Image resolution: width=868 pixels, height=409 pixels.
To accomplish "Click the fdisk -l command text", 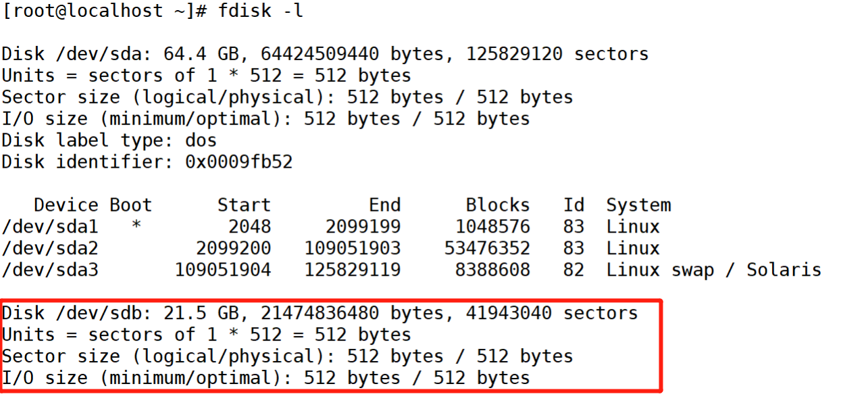I will [260, 11].
